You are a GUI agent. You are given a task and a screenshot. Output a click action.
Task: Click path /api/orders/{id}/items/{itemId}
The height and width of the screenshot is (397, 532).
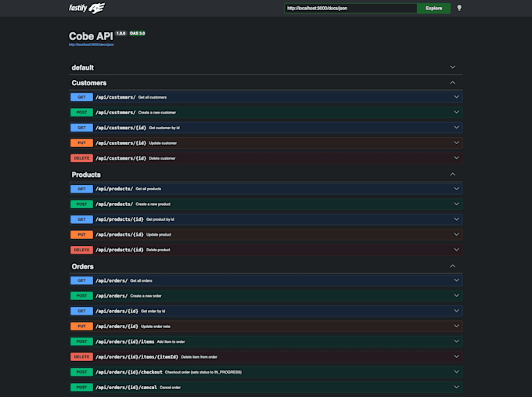(137, 357)
